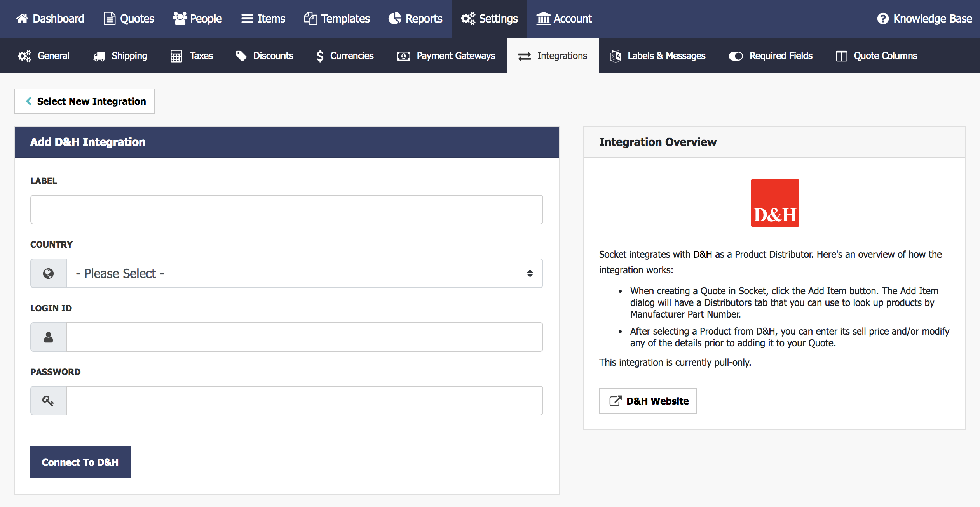Image resolution: width=980 pixels, height=507 pixels.
Task: Click the globe icon beside Country
Action: [x=49, y=274]
